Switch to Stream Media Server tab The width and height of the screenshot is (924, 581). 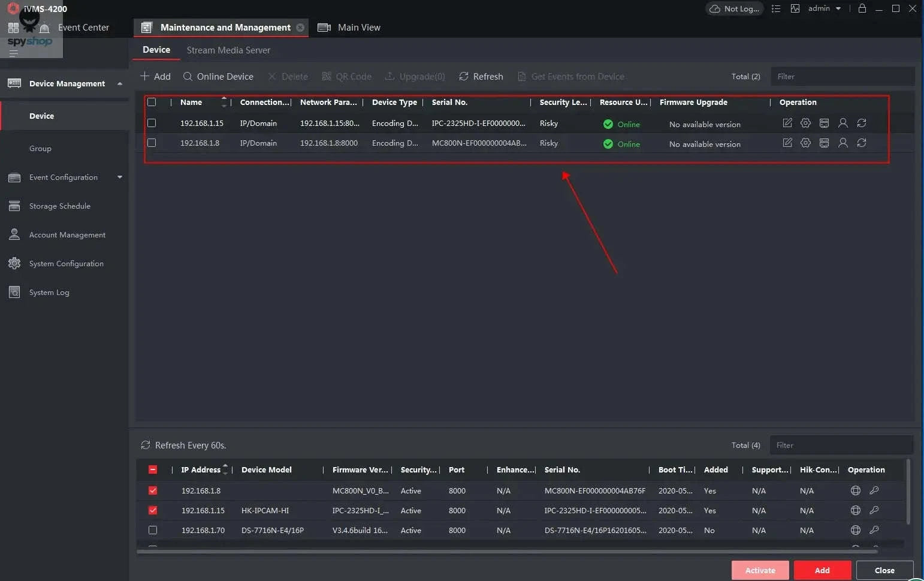(x=228, y=50)
